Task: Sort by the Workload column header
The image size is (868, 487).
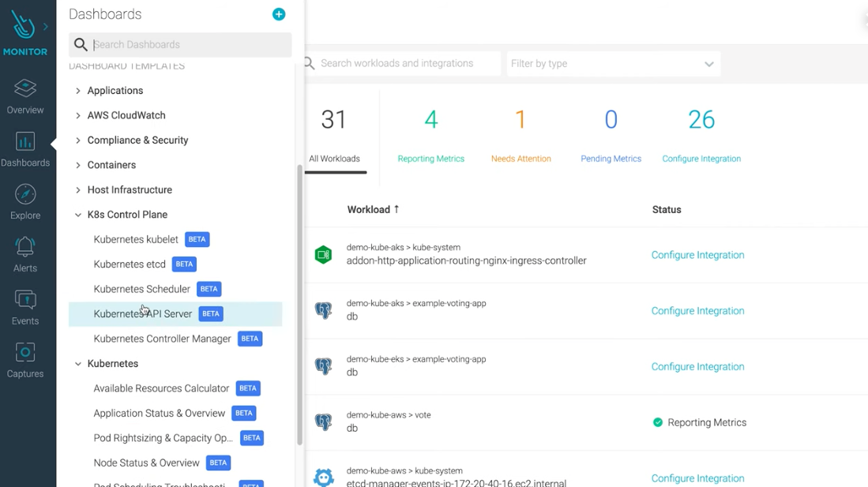Action: pos(369,210)
